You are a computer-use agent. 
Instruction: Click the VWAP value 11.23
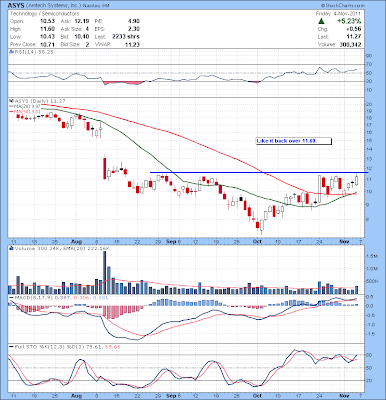[x=133, y=44]
